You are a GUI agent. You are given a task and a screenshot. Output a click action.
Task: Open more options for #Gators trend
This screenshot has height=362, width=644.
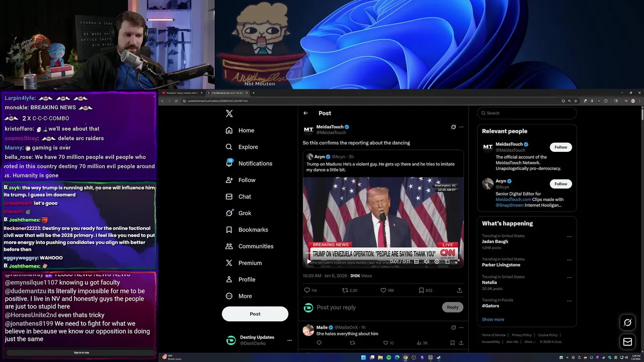click(x=569, y=301)
